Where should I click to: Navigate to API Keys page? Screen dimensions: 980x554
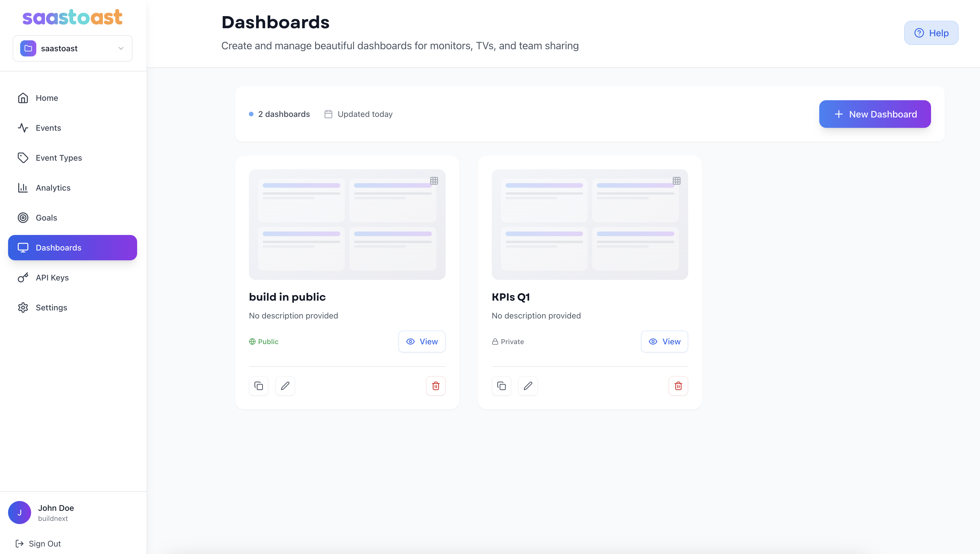(52, 277)
